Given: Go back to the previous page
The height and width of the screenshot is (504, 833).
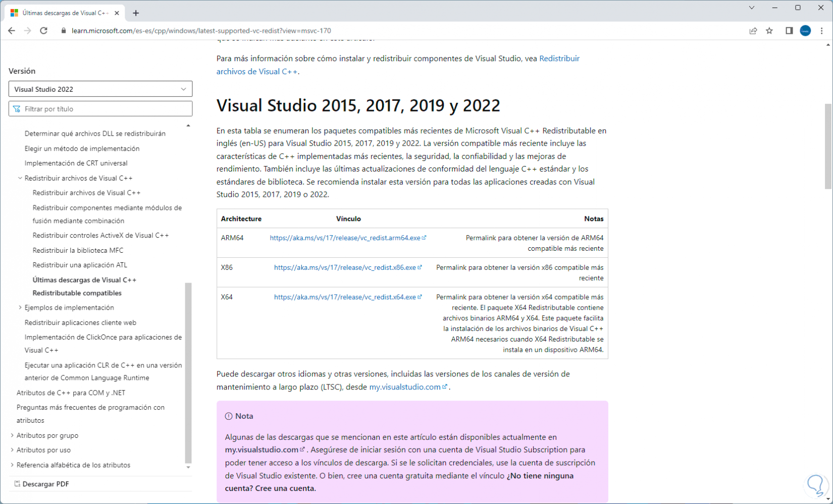Looking at the screenshot, I should [x=12, y=31].
